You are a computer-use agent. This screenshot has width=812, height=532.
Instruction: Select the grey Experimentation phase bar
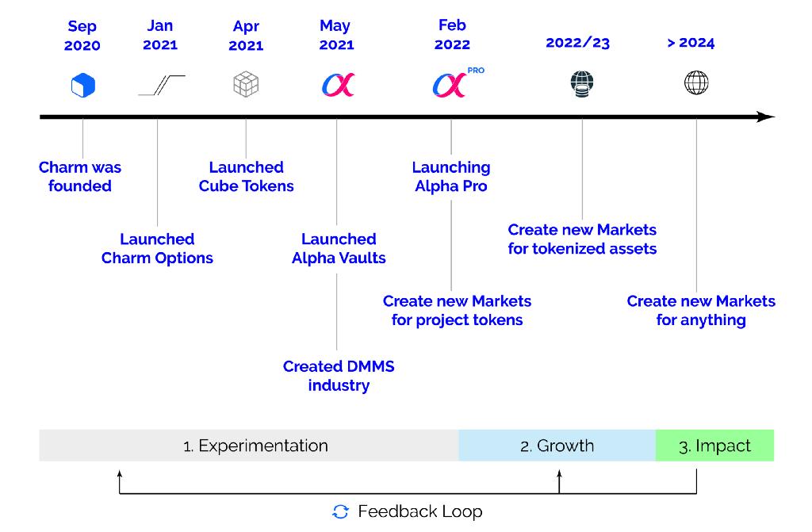248,446
